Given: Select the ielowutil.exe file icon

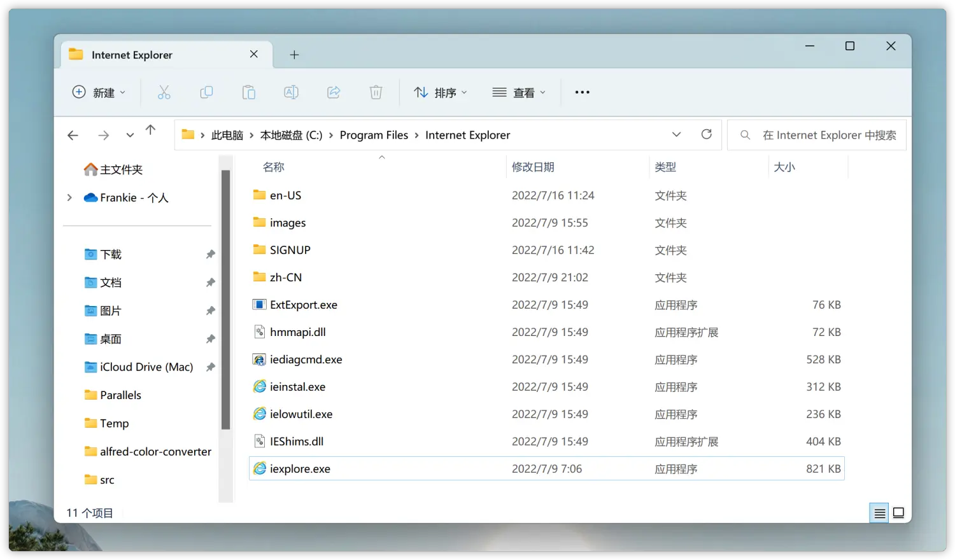Looking at the screenshot, I should (259, 414).
